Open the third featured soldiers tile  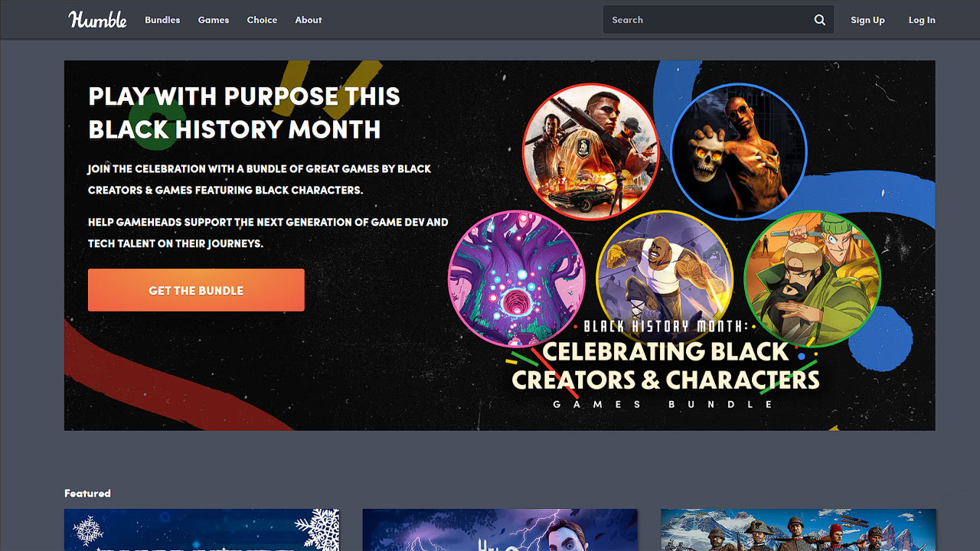[x=798, y=530]
